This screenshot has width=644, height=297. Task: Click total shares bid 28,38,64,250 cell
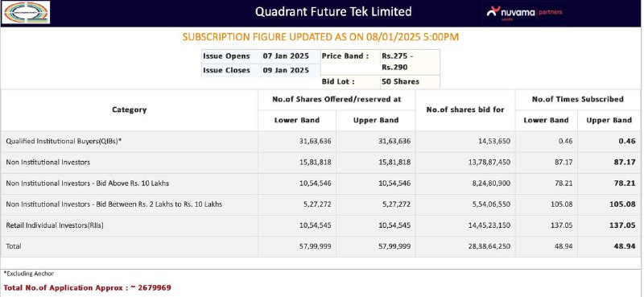click(465, 246)
